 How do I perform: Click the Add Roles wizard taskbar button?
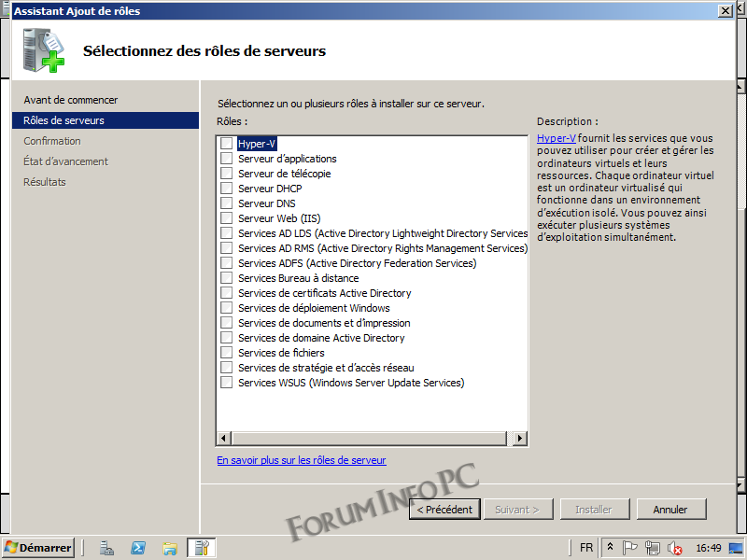[202, 548]
